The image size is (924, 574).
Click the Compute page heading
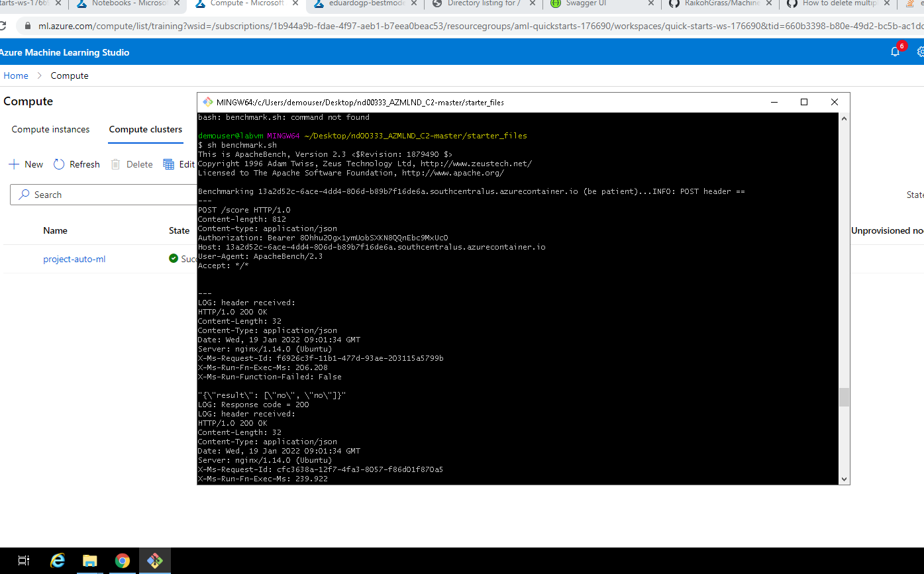coord(28,101)
